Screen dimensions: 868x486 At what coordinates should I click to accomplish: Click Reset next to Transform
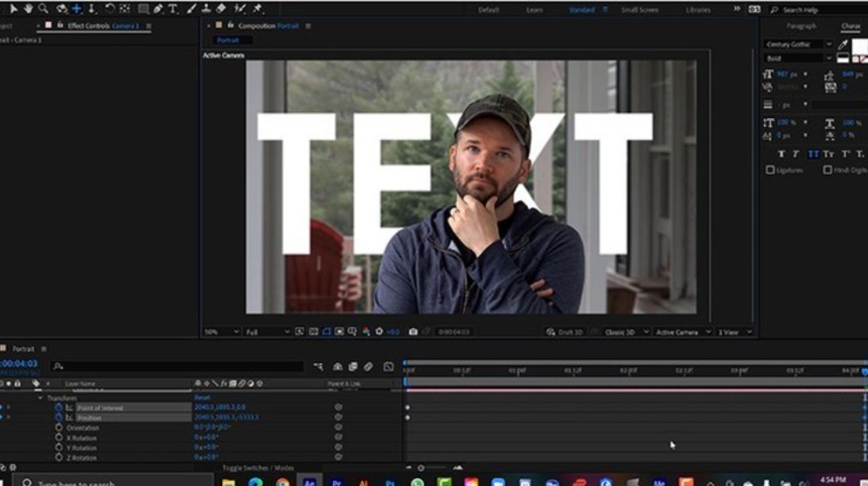201,398
